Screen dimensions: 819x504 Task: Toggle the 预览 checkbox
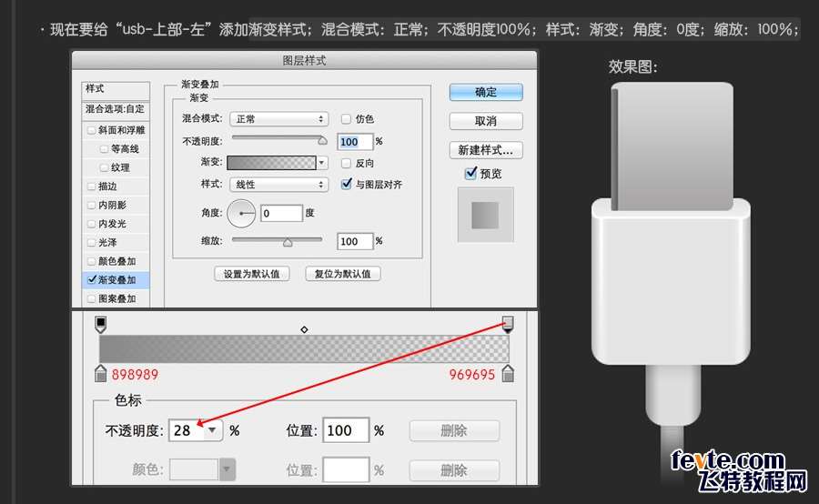470,173
